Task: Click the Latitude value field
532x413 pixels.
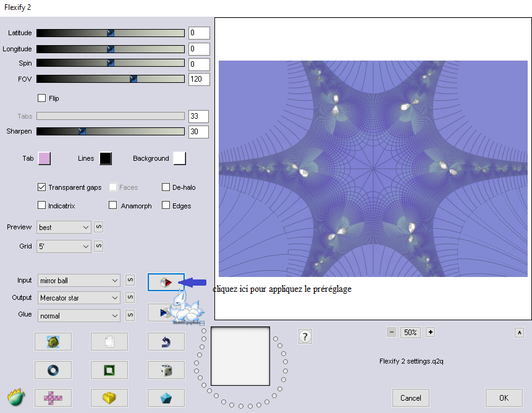Action: pos(199,33)
